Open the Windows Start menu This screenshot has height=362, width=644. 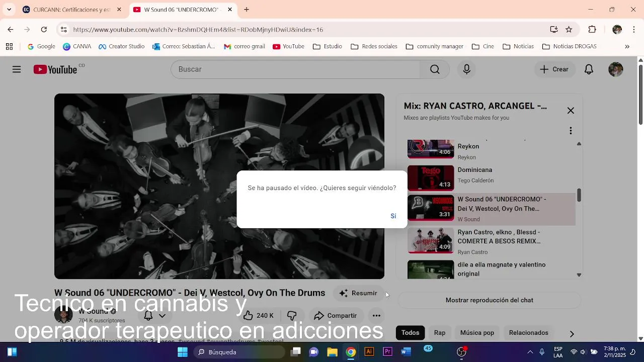click(183, 352)
